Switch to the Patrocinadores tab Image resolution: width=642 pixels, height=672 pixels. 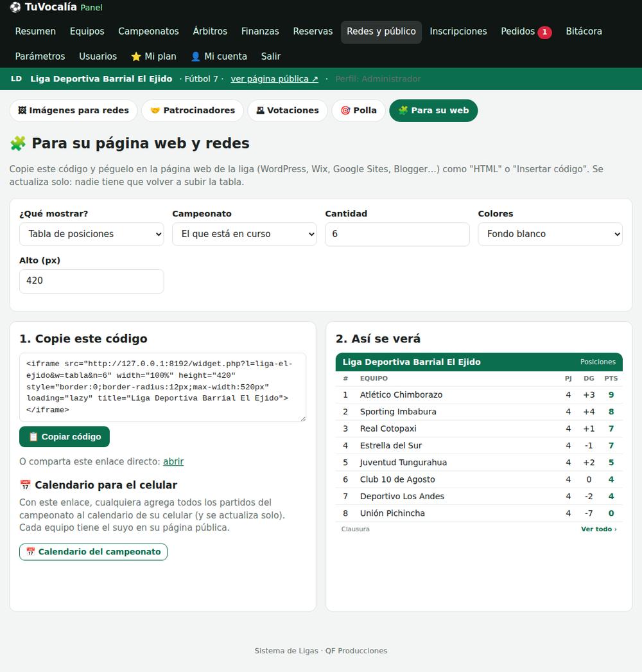click(193, 111)
